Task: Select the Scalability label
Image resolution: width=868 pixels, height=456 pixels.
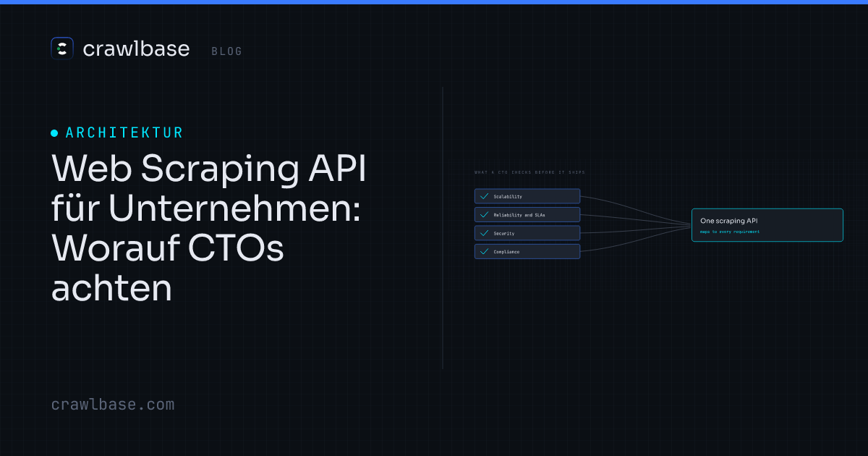Action: click(x=508, y=197)
